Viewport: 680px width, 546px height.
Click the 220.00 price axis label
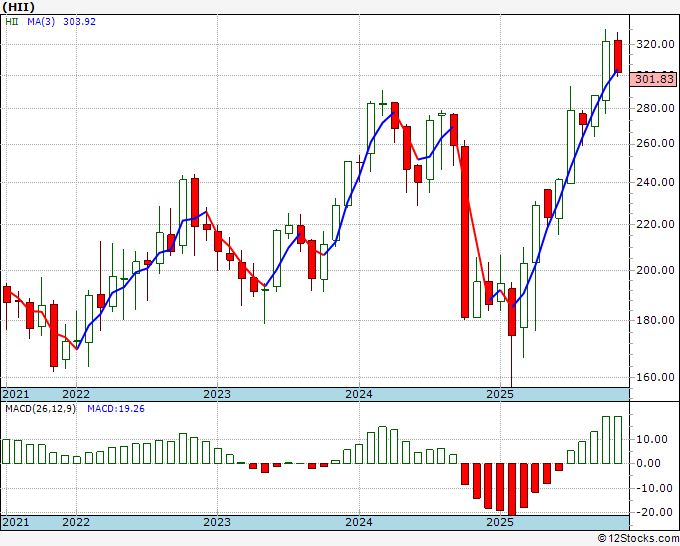point(655,224)
